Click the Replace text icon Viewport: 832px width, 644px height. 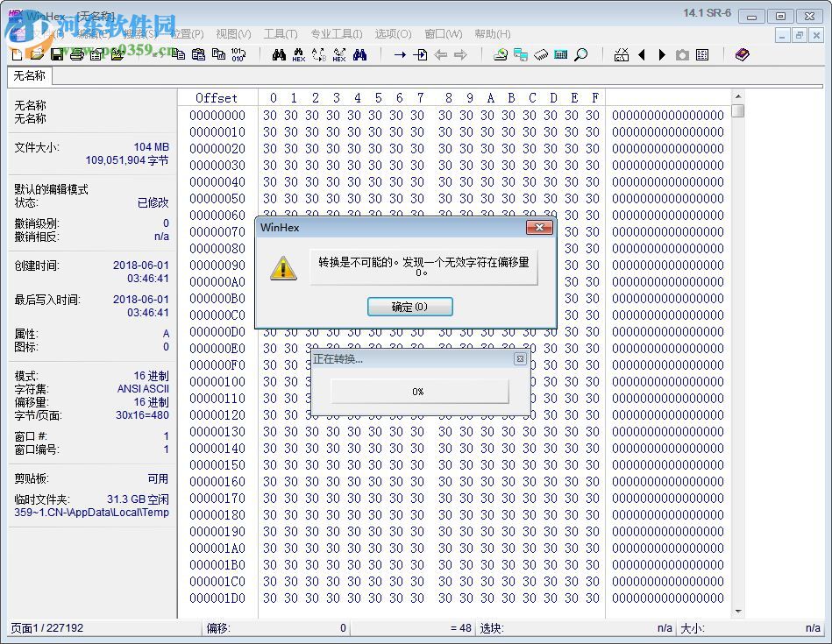pyautogui.click(x=319, y=54)
